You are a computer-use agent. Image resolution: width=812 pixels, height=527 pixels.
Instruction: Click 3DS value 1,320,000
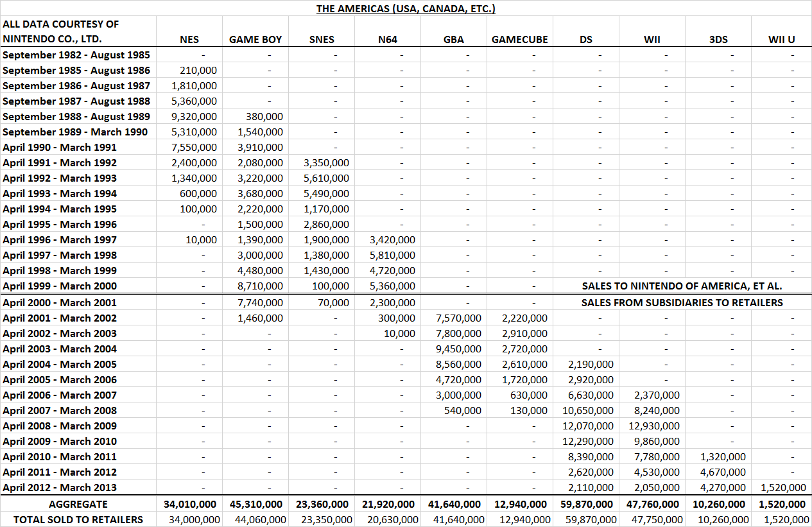tap(723, 456)
